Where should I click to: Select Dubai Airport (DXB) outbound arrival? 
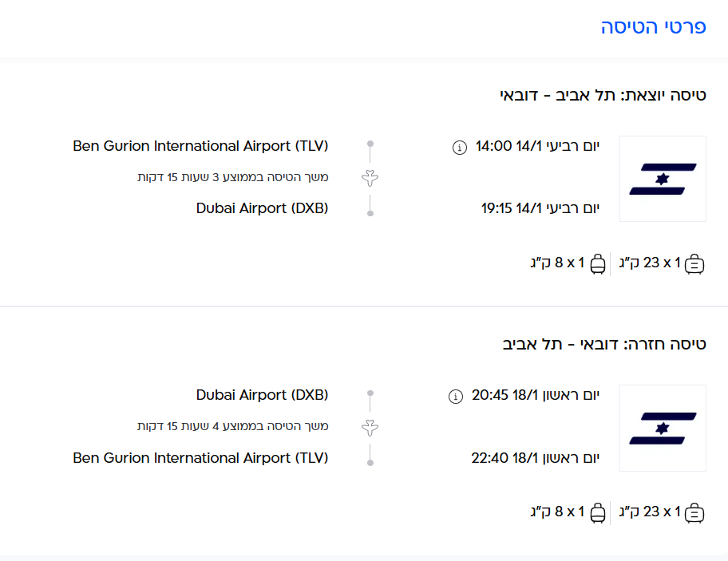point(263,208)
